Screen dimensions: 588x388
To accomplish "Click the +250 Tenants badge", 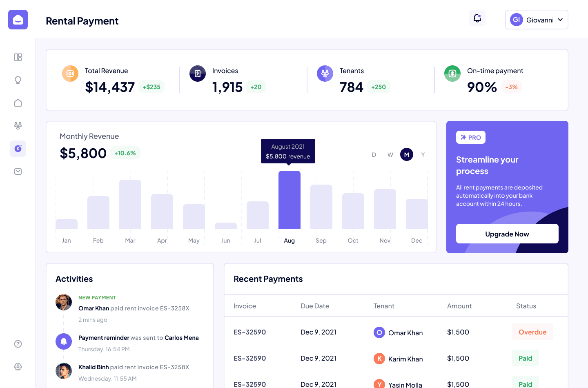I will coord(379,87).
